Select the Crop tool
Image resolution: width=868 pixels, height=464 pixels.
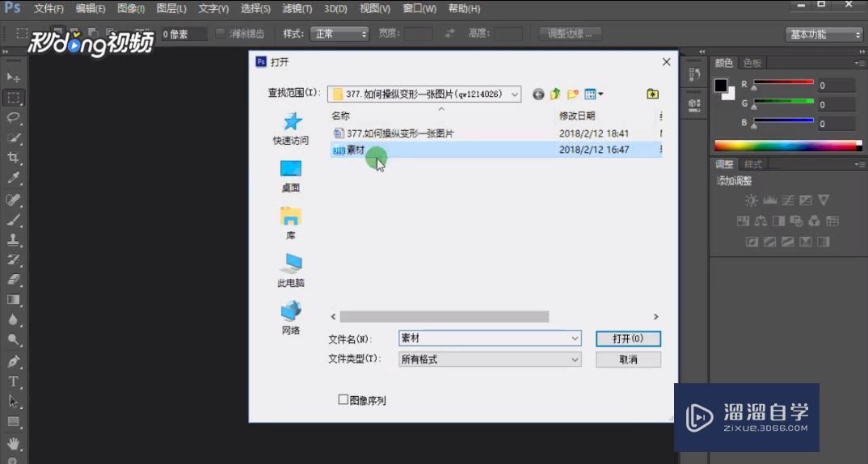coord(13,158)
